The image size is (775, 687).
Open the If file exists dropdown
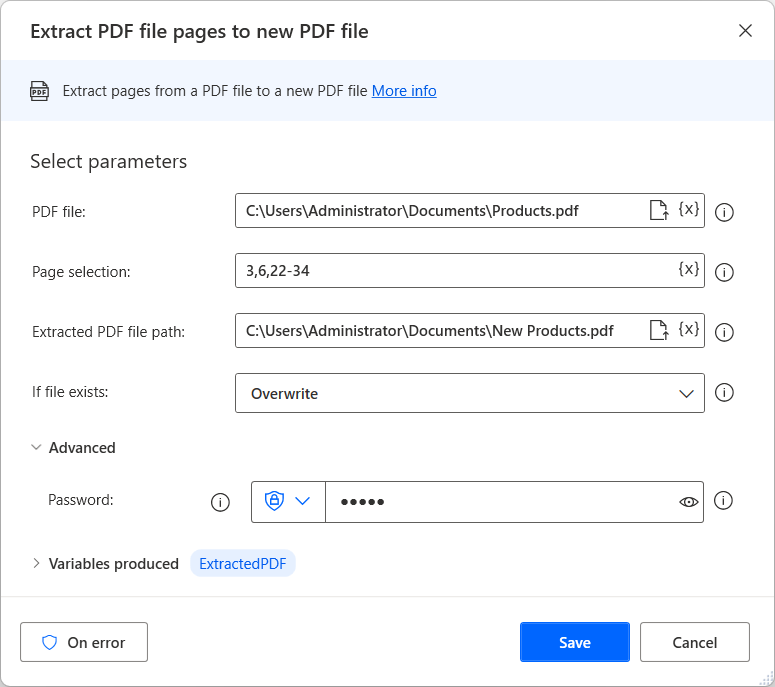pyautogui.click(x=470, y=393)
